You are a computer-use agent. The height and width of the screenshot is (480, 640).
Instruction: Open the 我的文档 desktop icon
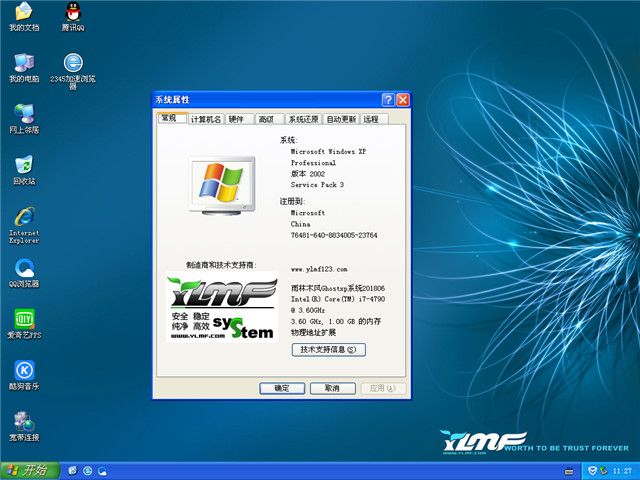(24, 12)
